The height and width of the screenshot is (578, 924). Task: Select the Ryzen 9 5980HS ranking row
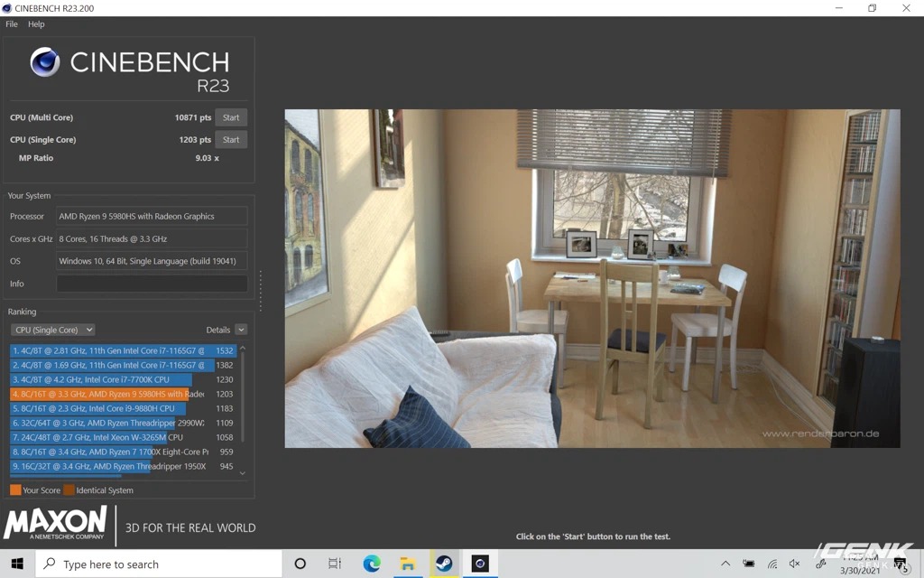(108, 394)
